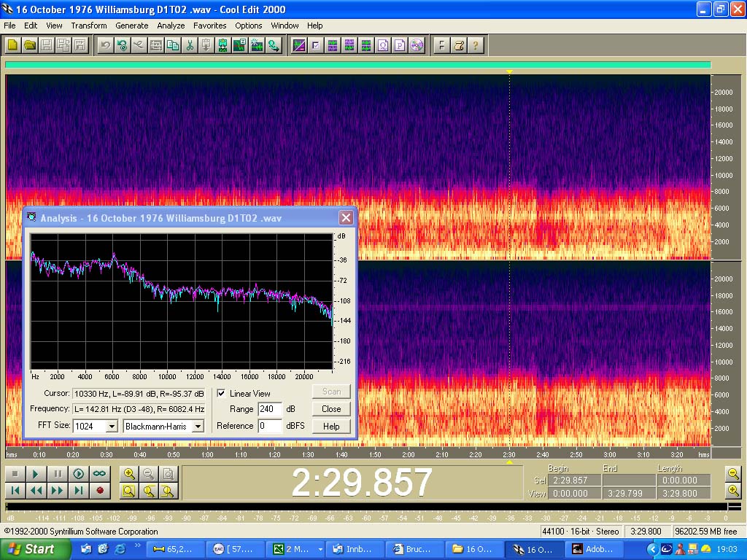Zoom out horizontally with minus magnifier

[149, 474]
